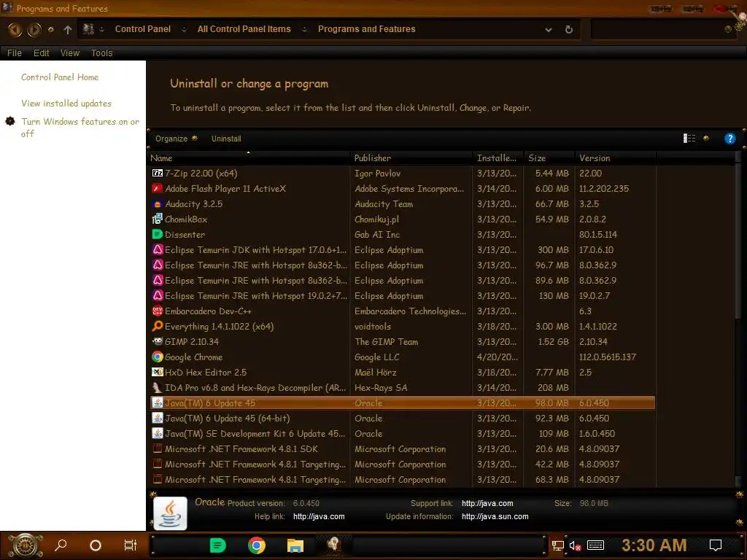Open Turn Windows features on or off
The height and width of the screenshot is (560, 747).
coord(80,128)
